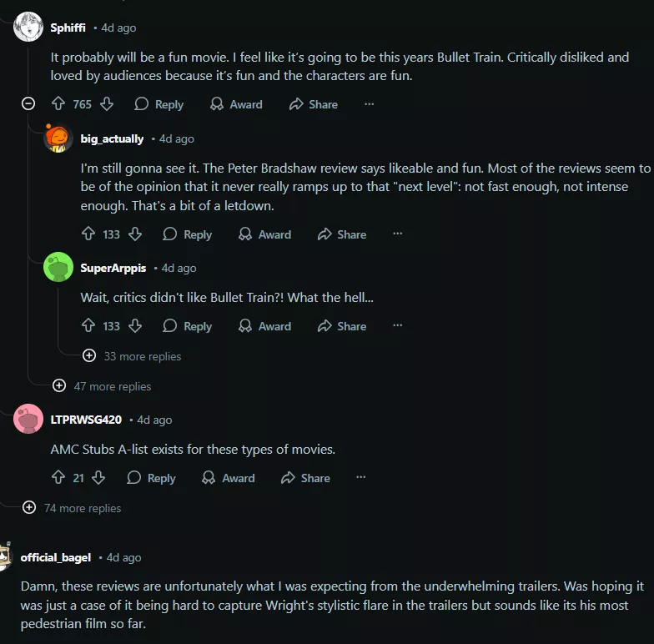Give an Award to big_actually's comment
The width and height of the screenshot is (654, 644).
click(x=264, y=234)
